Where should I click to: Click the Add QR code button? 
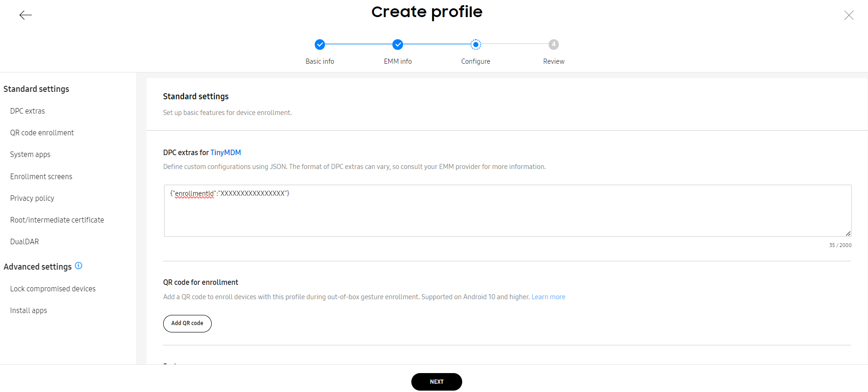[187, 323]
